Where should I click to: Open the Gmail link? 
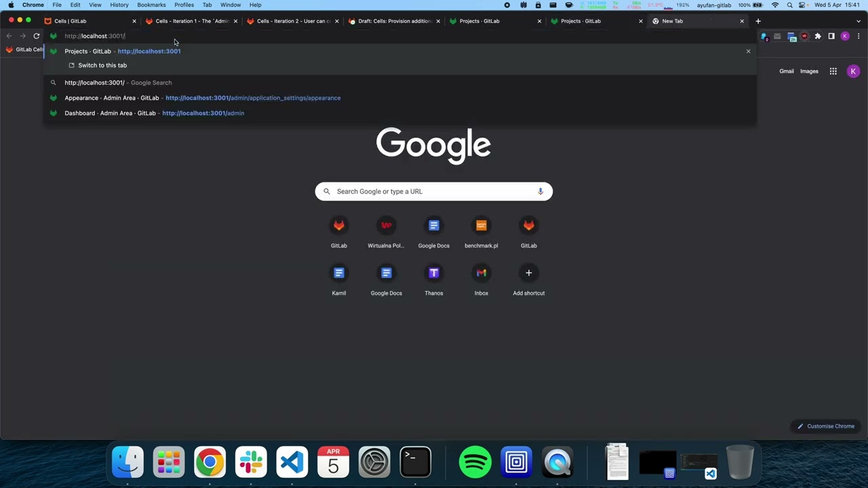786,71
